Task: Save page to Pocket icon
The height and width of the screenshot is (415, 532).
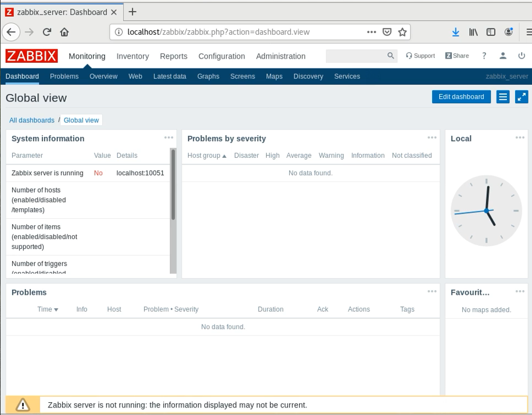Action: pyautogui.click(x=387, y=32)
